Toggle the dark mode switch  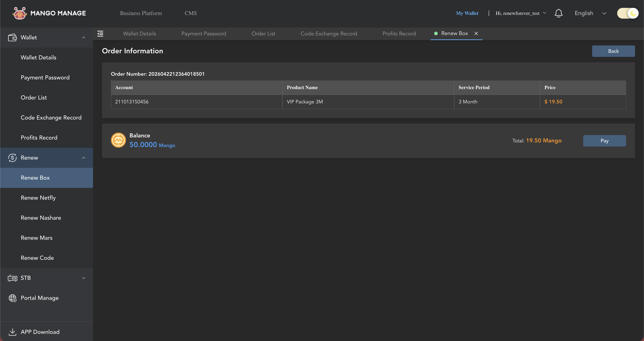pos(628,13)
